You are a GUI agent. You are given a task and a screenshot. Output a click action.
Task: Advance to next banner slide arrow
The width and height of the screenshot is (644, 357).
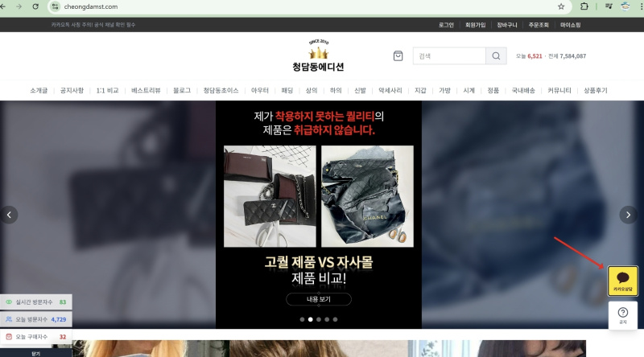628,215
